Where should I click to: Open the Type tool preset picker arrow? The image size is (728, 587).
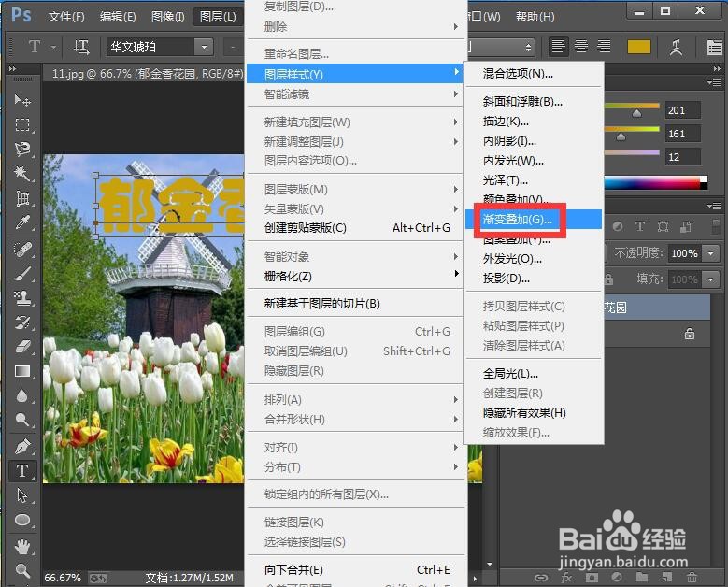pyautogui.click(x=53, y=47)
